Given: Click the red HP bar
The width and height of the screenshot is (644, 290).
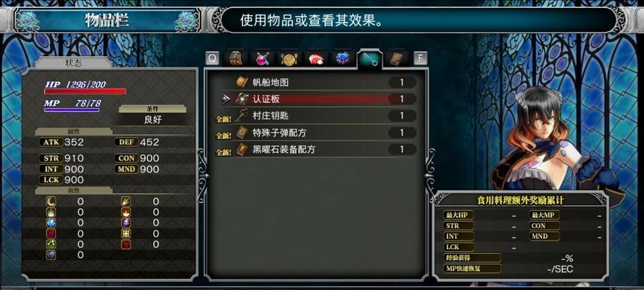Looking at the screenshot, I should (x=85, y=91).
